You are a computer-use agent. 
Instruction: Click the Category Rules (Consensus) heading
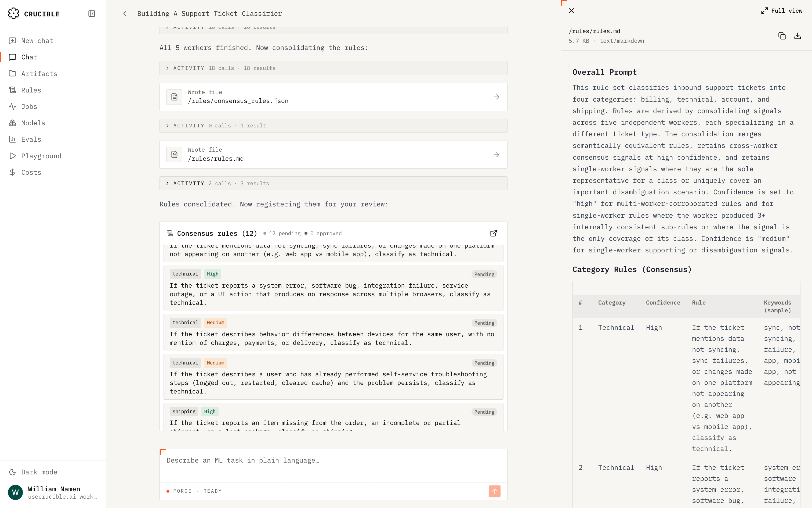632,269
